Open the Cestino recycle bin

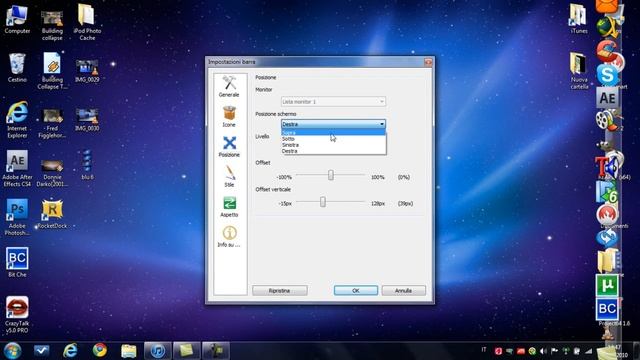point(17,68)
